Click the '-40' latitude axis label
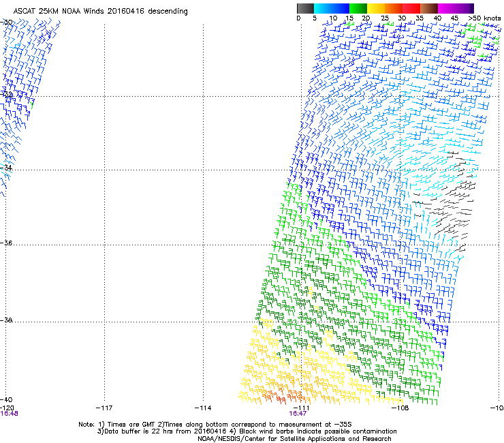 (5, 399)
